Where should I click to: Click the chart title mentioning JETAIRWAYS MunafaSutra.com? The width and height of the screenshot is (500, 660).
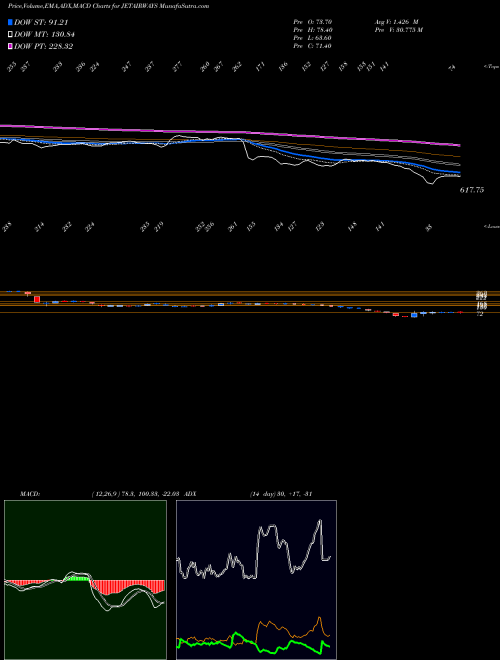(109, 6)
